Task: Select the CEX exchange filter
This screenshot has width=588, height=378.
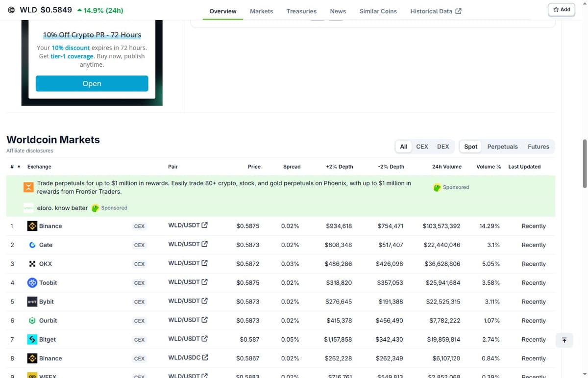Action: click(422, 147)
